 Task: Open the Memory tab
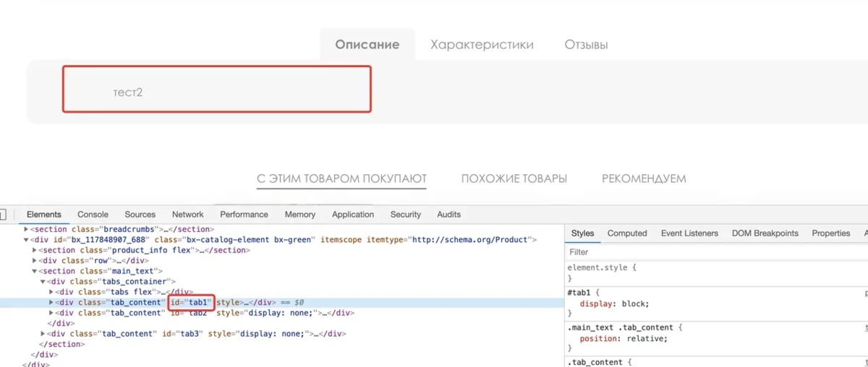click(300, 215)
